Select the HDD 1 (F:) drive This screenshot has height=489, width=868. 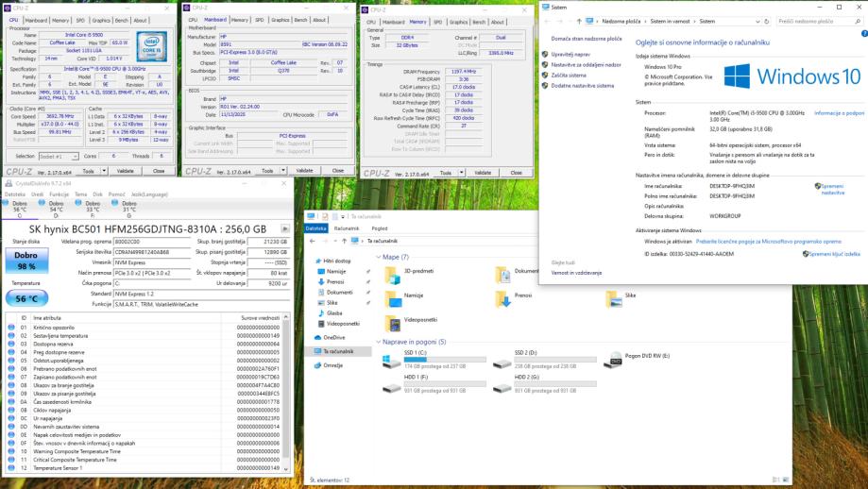click(434, 384)
